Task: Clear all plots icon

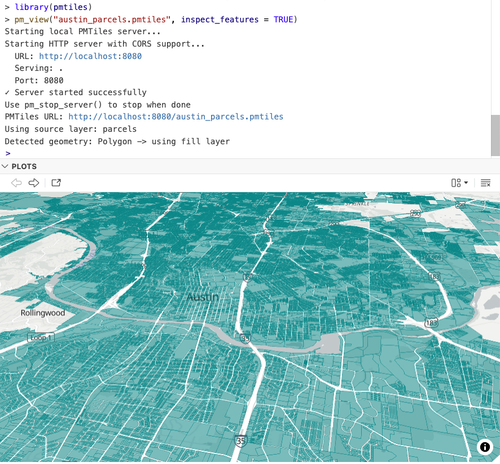Action: [485, 183]
